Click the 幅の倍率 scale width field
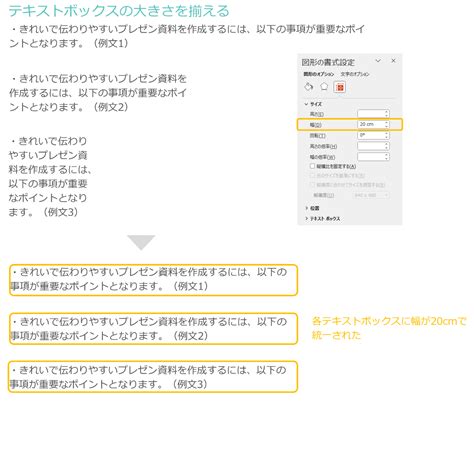The height and width of the screenshot is (451, 474). tap(371, 156)
